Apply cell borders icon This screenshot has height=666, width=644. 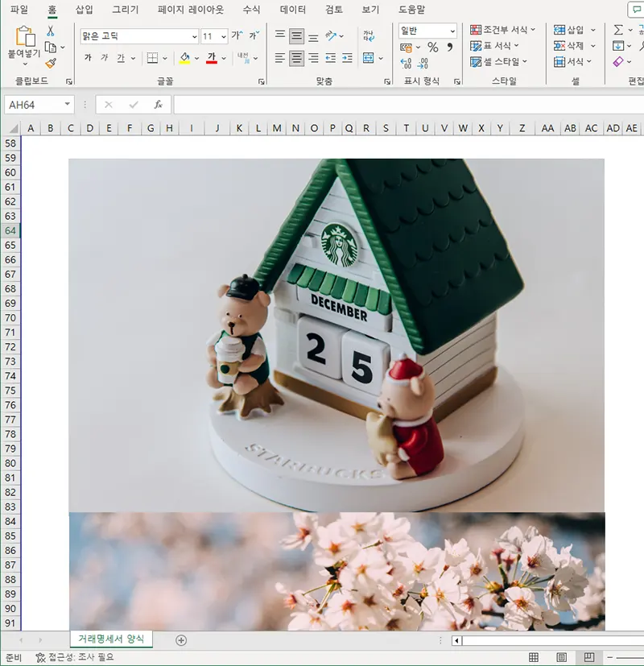tap(152, 58)
